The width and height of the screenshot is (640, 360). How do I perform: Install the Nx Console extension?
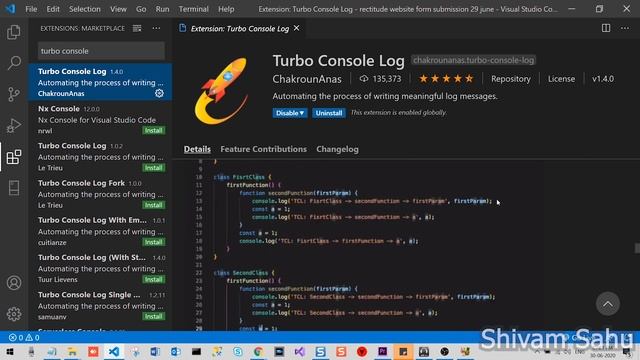click(x=153, y=131)
